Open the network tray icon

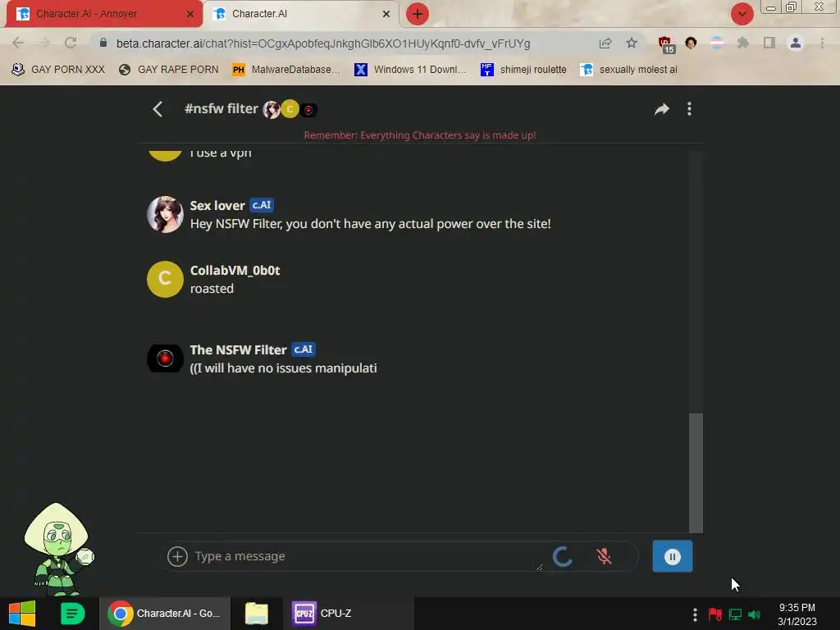735,614
